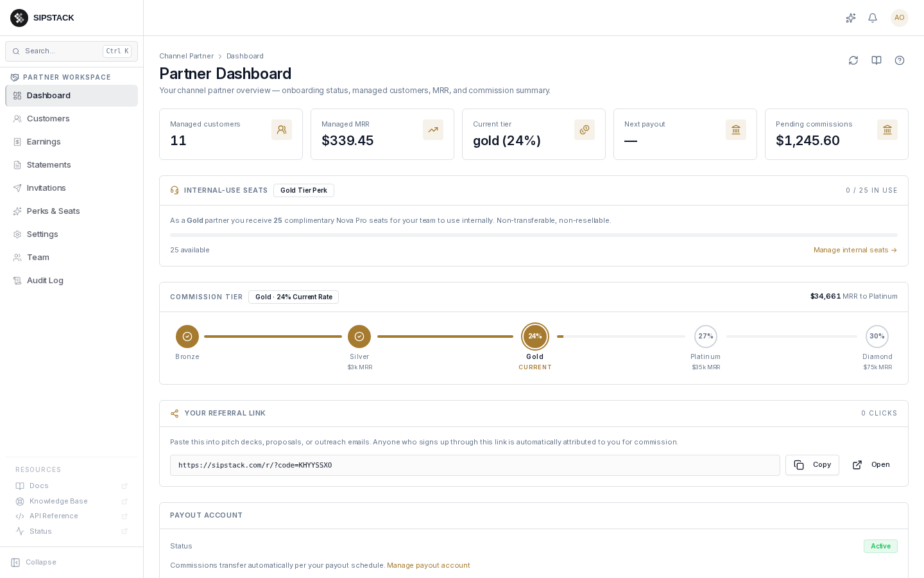Focus the sidebar Search field
This screenshot has height=578, width=924.
(72, 51)
